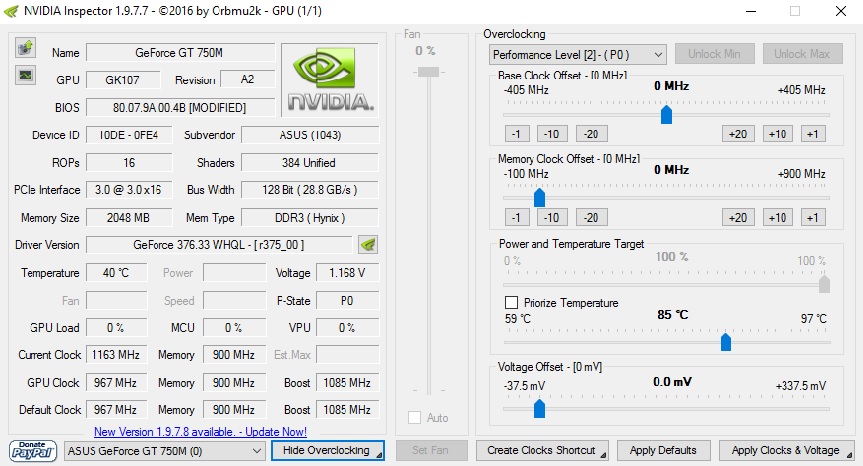This screenshot has height=466, width=863.
Task: Click the Device ID value 10DE - 0FE4
Action: pos(129,135)
